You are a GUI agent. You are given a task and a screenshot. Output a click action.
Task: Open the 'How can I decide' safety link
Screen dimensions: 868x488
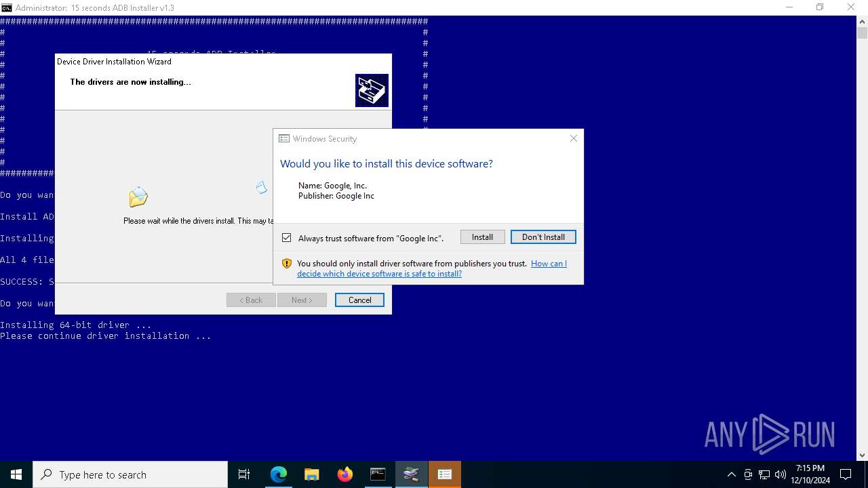pos(431,268)
